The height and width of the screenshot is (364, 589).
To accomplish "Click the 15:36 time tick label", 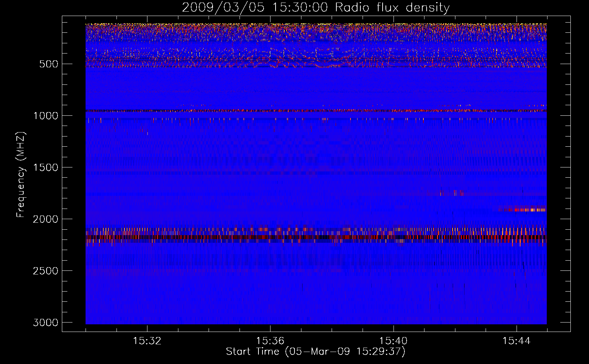I will (270, 341).
